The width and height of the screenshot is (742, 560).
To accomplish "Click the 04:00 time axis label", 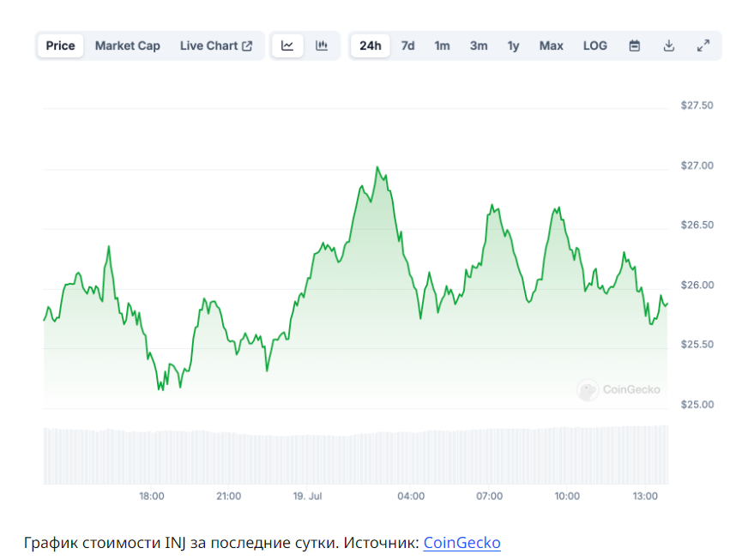I will [411, 497].
